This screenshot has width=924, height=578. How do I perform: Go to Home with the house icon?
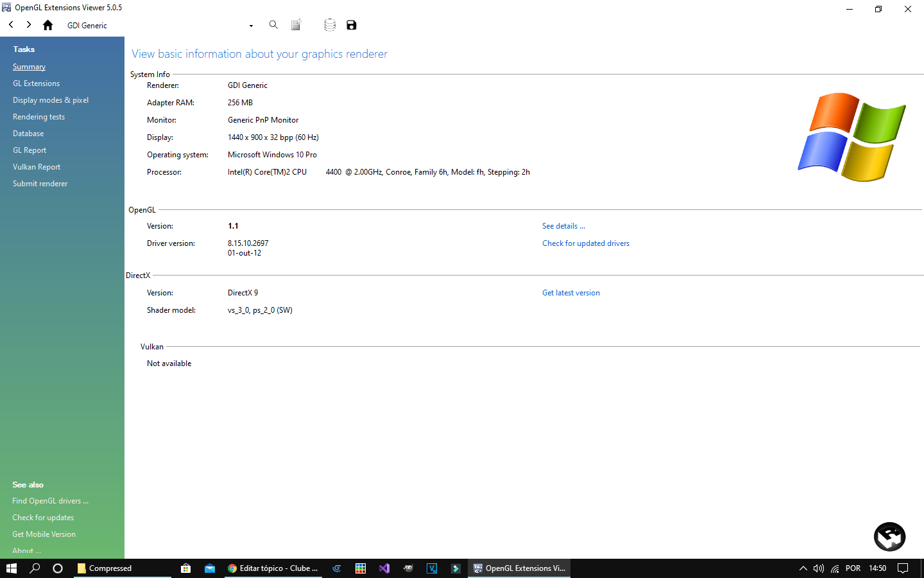click(48, 25)
